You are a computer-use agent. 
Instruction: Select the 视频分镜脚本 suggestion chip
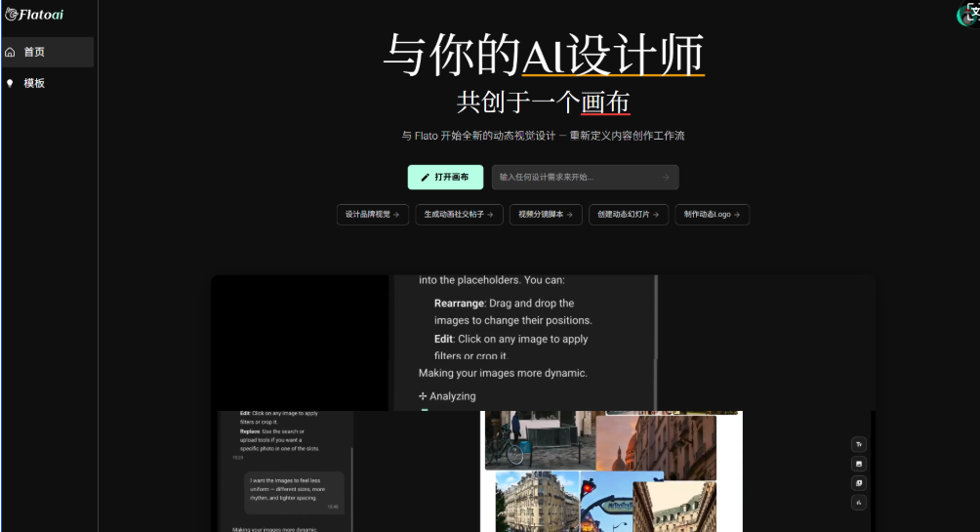546,215
